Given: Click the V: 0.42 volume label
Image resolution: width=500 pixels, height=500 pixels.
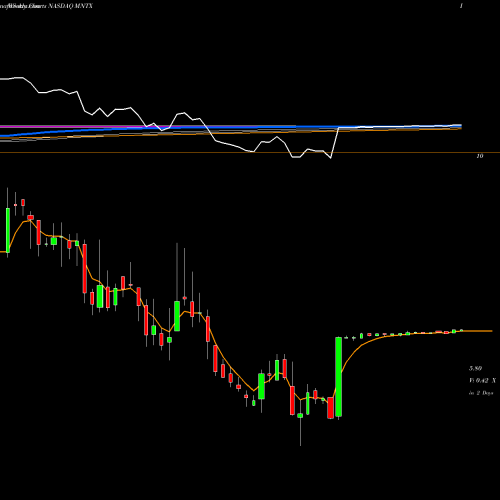Looking at the screenshot, I should coord(482,380).
